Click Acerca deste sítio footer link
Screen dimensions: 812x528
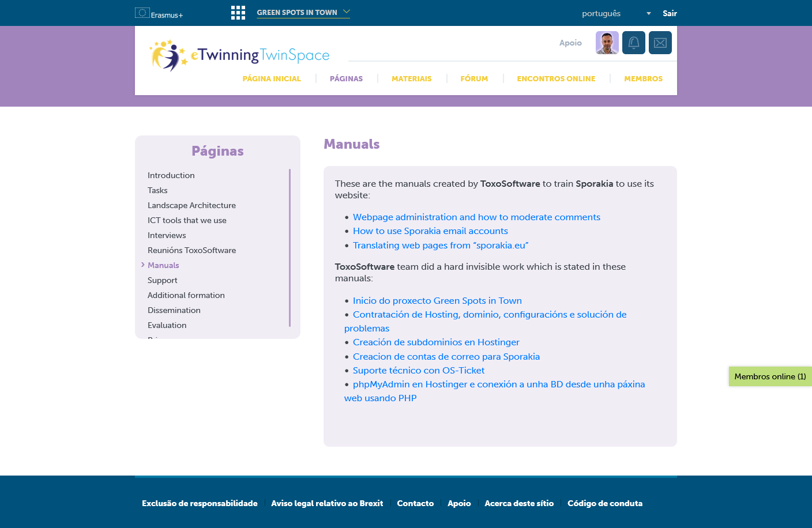[519, 503]
